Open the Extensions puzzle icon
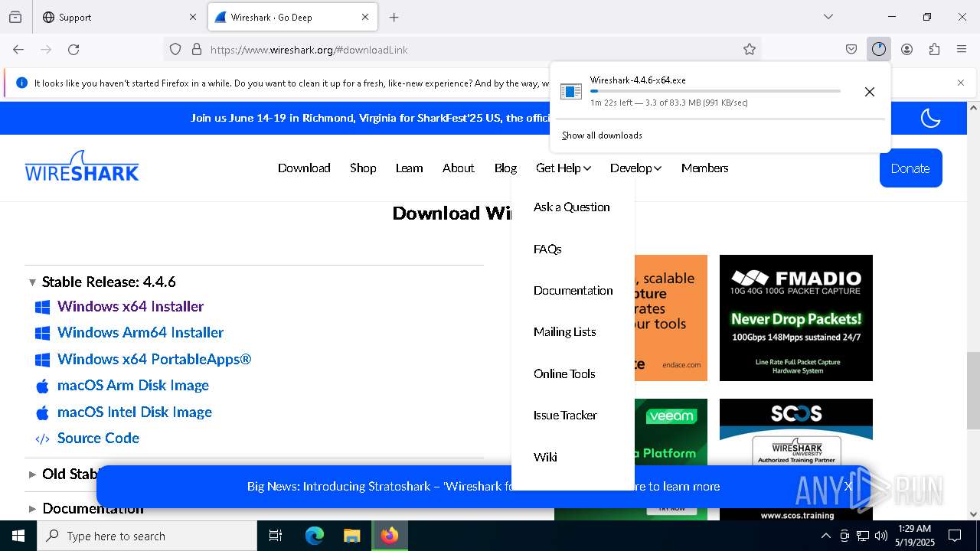This screenshot has width=980, height=551. tap(934, 49)
